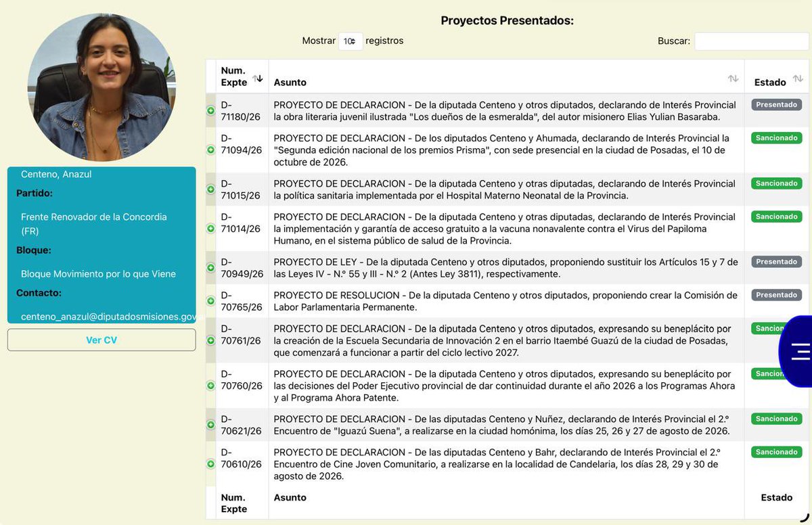
Task: Expand row details for D-70949/26
Action: [210, 268]
